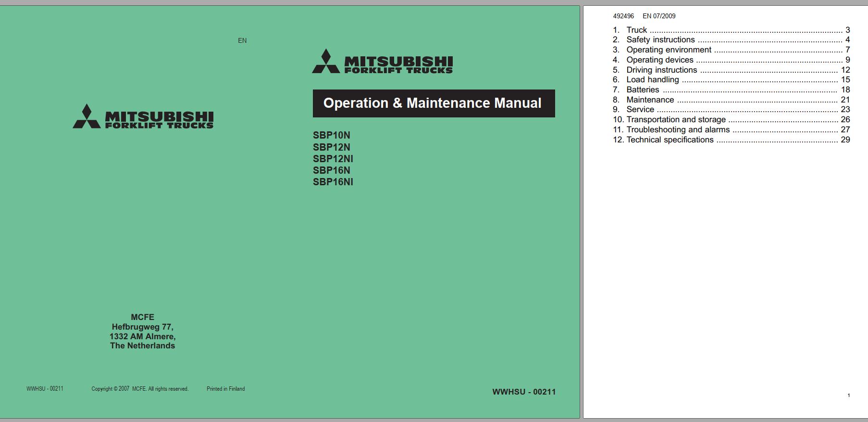This screenshot has height=422, width=868.
Task: Click 'MCFE' address heading
Action: pyautogui.click(x=143, y=317)
